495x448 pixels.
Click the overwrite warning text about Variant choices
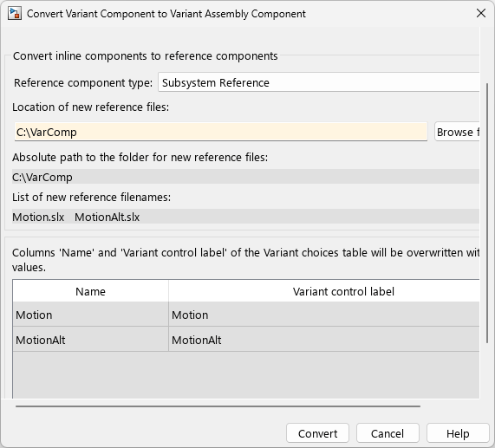(x=245, y=260)
